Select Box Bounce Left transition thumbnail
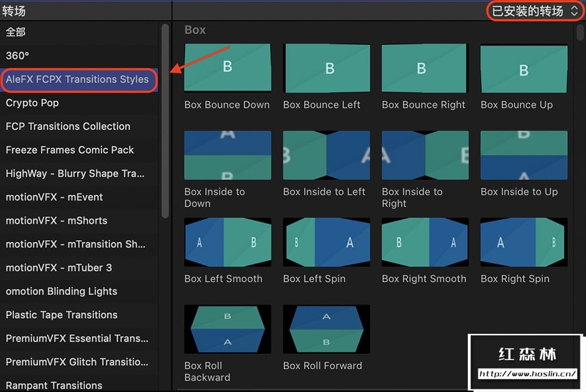 pos(326,68)
